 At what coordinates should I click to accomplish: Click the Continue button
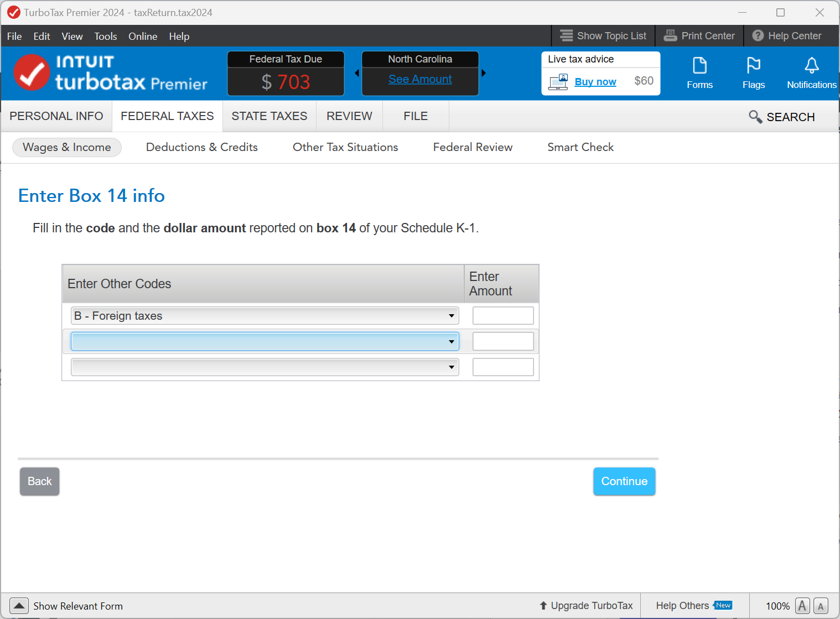624,481
